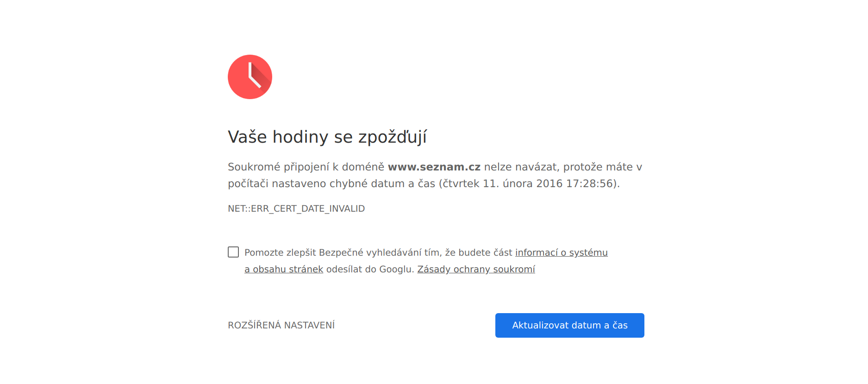Click the NET::ERR_CERT_DATE_INVALID error code
The height and width of the screenshot is (384, 868).
pos(296,208)
